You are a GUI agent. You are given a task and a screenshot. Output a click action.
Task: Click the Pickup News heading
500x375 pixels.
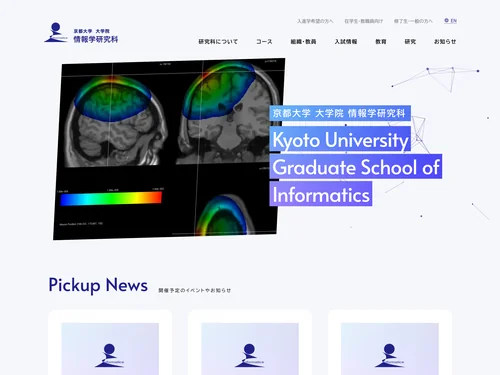(98, 285)
